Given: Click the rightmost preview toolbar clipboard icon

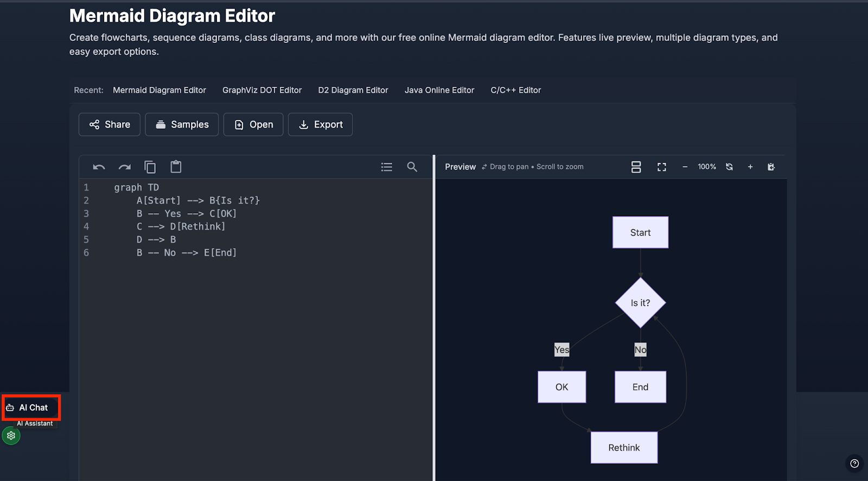Looking at the screenshot, I should 771,167.
